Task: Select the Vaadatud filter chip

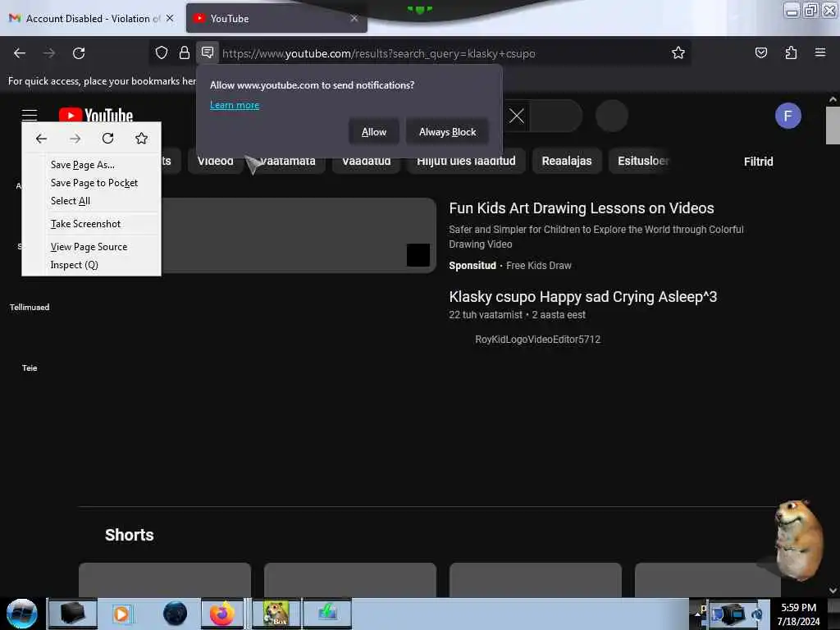Action: [x=367, y=162]
